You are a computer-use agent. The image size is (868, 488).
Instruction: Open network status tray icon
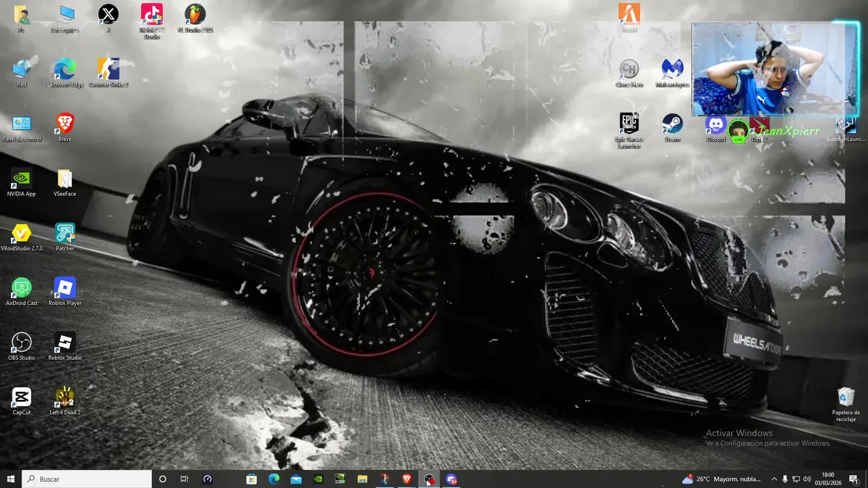[796, 479]
